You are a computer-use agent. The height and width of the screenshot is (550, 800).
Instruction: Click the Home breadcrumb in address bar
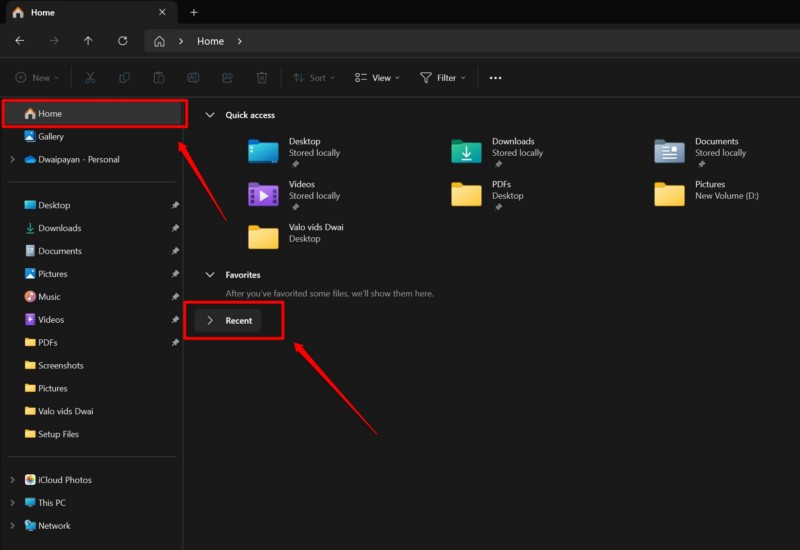pos(210,41)
